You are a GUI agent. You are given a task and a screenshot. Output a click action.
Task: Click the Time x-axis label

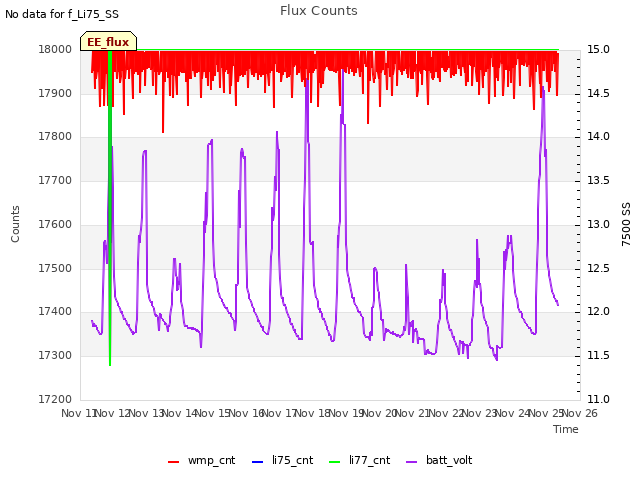tap(566, 429)
